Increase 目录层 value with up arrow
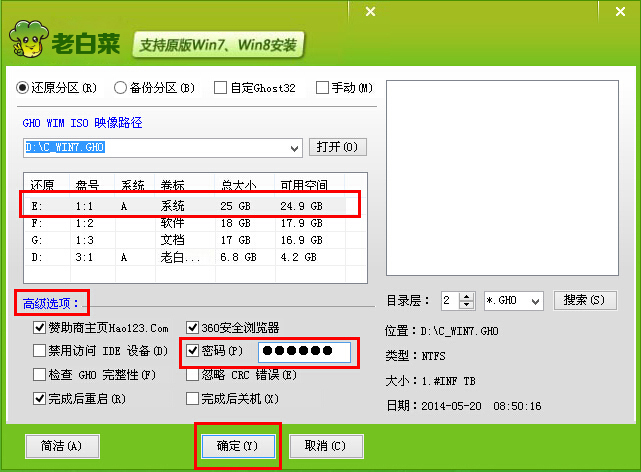Screen dimensions: 641x472 tap(466, 296)
